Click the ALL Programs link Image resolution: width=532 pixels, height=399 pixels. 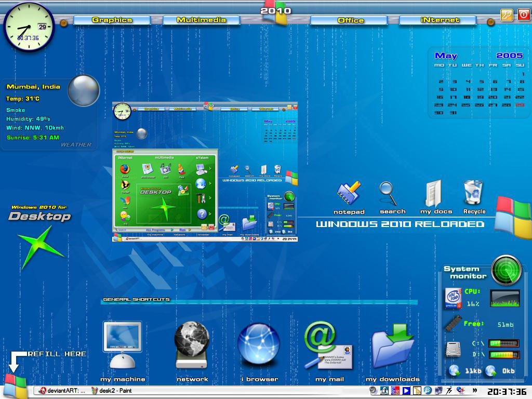pyautogui.click(x=155, y=229)
